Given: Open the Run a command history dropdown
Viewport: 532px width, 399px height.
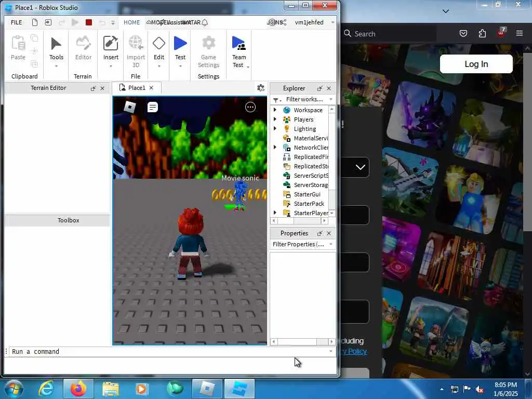Looking at the screenshot, I should click(331, 352).
